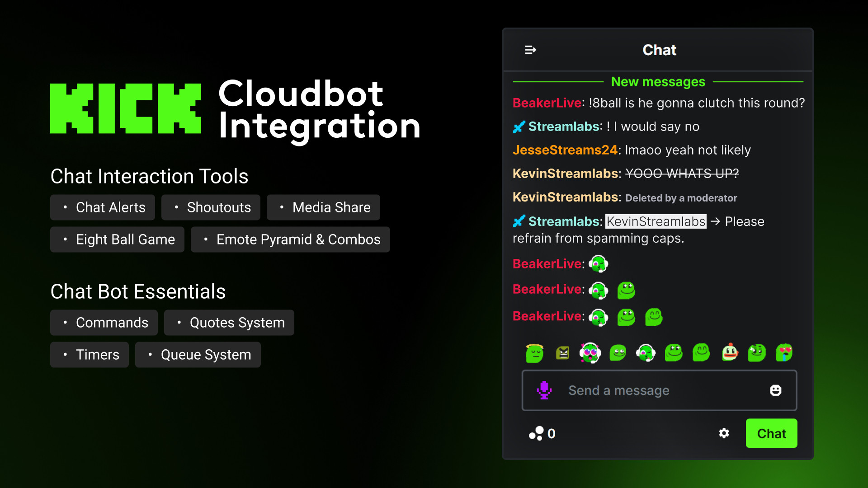Pick the sparkle-eyed blob emote
868x488 pixels.
757,352
